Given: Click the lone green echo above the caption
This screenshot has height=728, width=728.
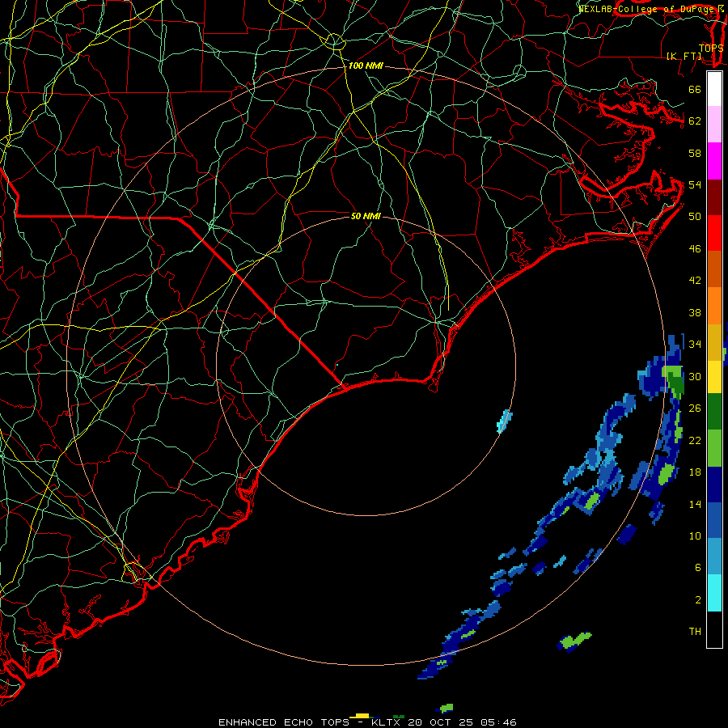Looking at the screenshot, I should tap(445, 708).
